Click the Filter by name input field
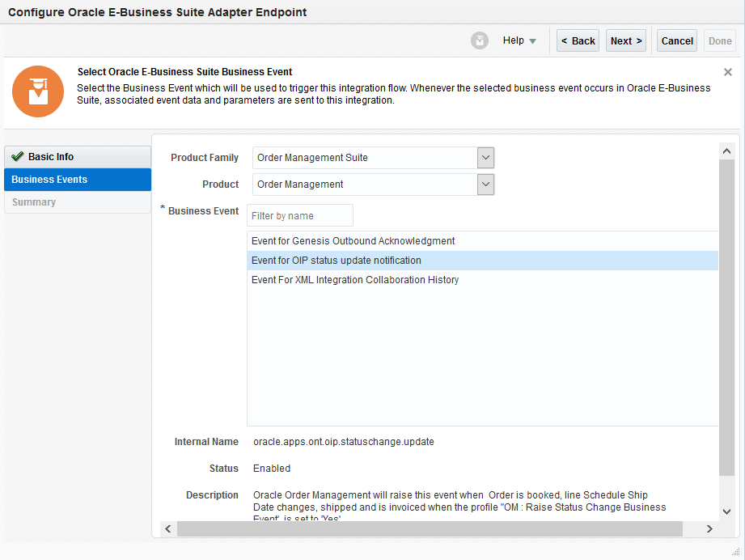Screen dimensions: 745x560 [300, 215]
